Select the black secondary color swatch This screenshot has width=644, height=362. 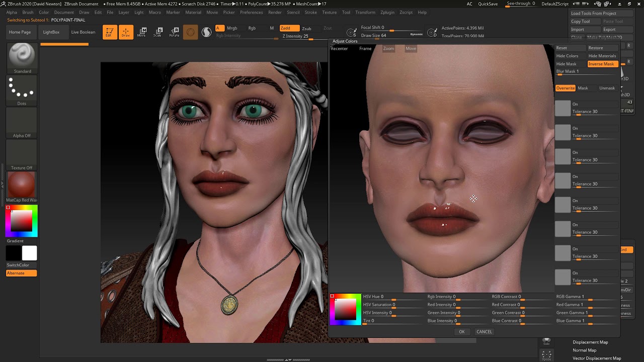pyautogui.click(x=14, y=253)
